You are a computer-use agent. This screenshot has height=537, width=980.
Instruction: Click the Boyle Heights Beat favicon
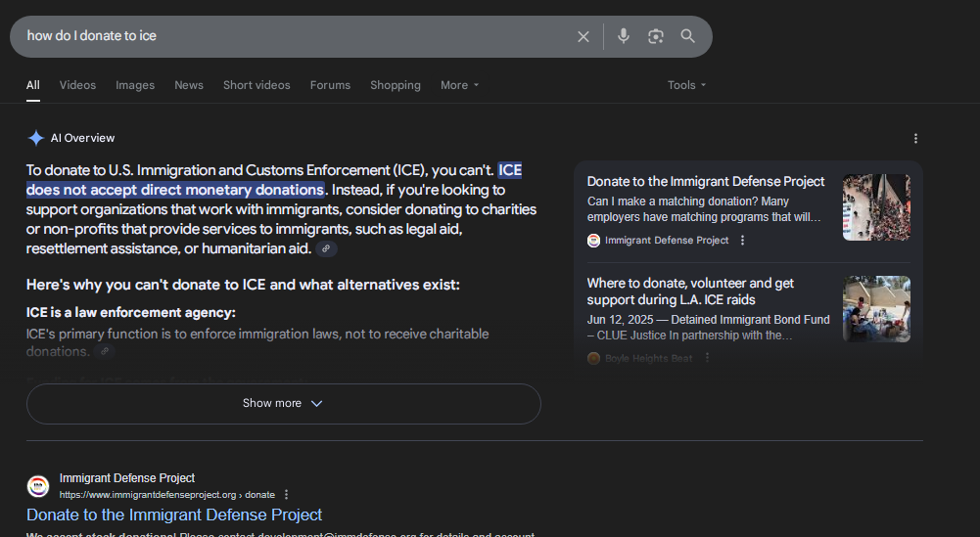pyautogui.click(x=593, y=358)
